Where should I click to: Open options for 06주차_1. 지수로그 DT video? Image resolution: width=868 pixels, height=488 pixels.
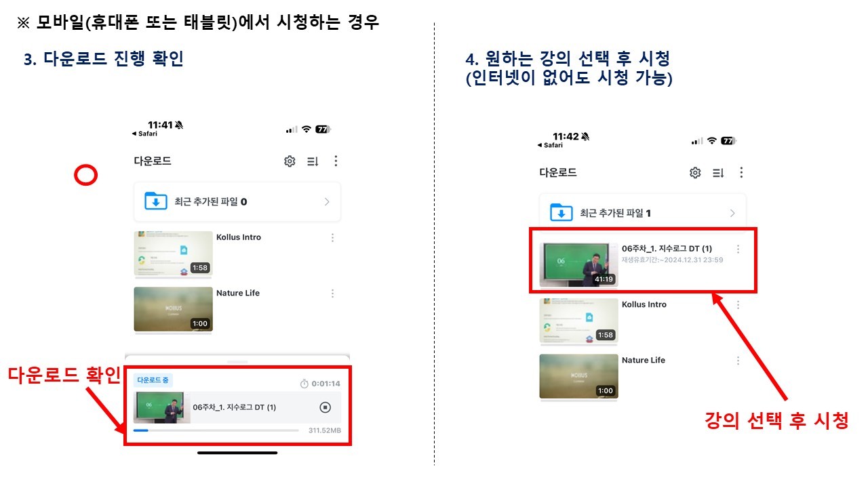(738, 249)
